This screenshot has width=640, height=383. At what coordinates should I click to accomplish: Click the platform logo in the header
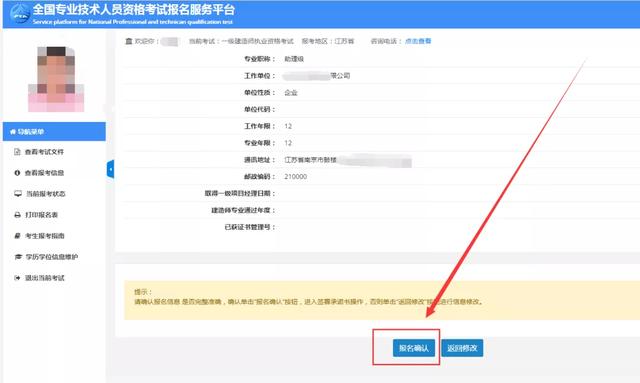pos(20,13)
